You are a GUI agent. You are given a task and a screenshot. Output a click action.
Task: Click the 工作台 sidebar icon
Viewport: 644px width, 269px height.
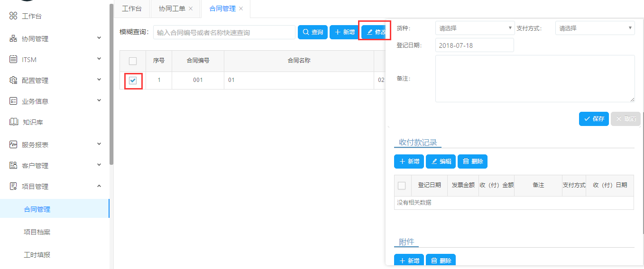[13, 16]
